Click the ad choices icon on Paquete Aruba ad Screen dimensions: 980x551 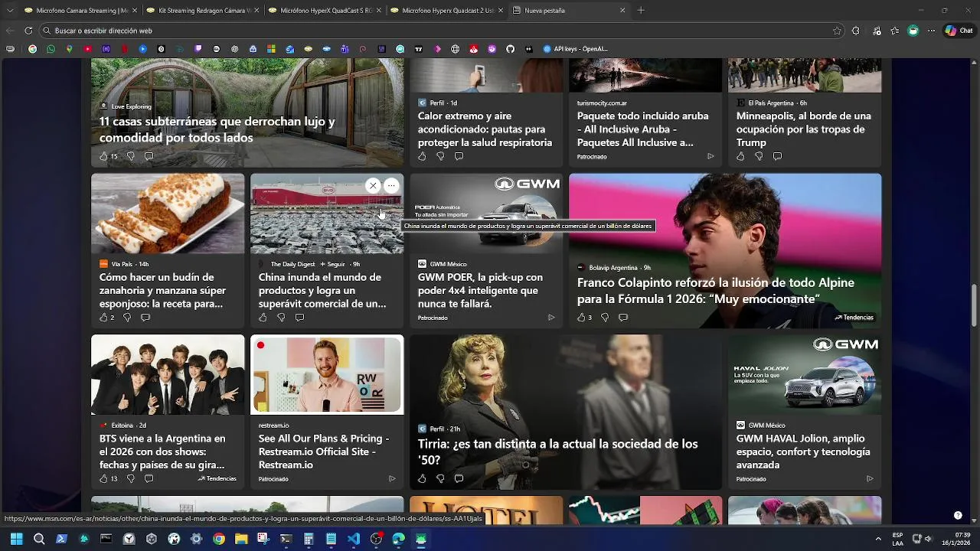pyautogui.click(x=710, y=156)
